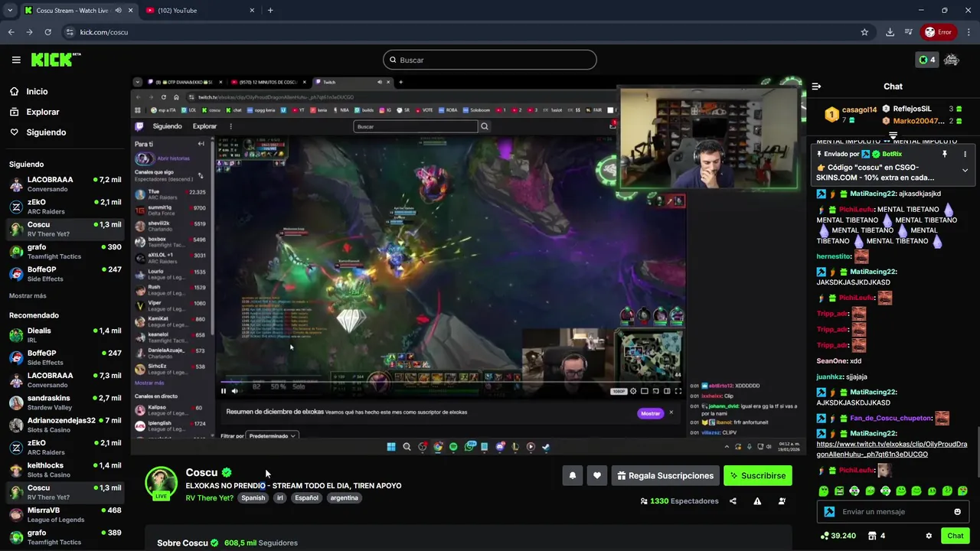The image size is (980, 551).
Task: Bookmark this page with star icon
Action: (x=864, y=32)
